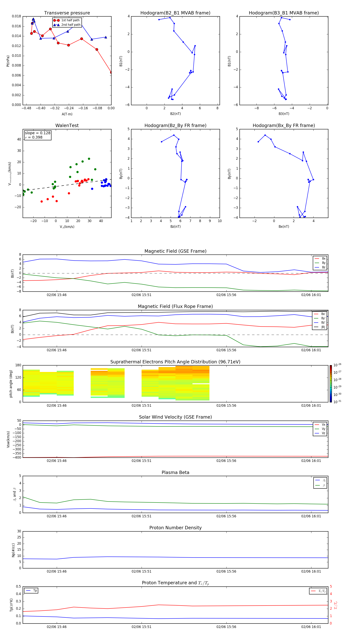The image size is (351, 644).
Task: Click the 'slope = 0.128' annotation
Action: point(37,133)
